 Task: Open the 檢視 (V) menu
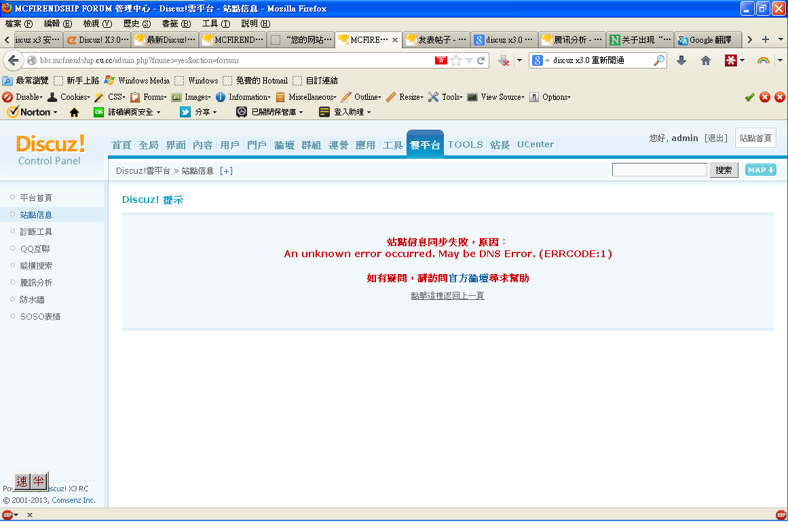tap(98, 24)
